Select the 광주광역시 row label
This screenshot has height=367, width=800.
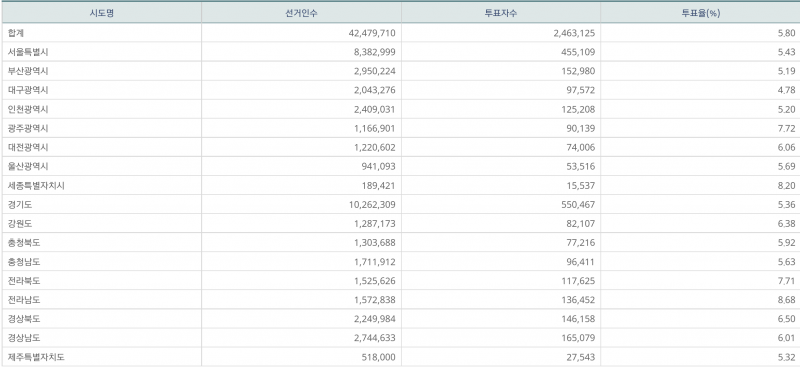click(28, 128)
